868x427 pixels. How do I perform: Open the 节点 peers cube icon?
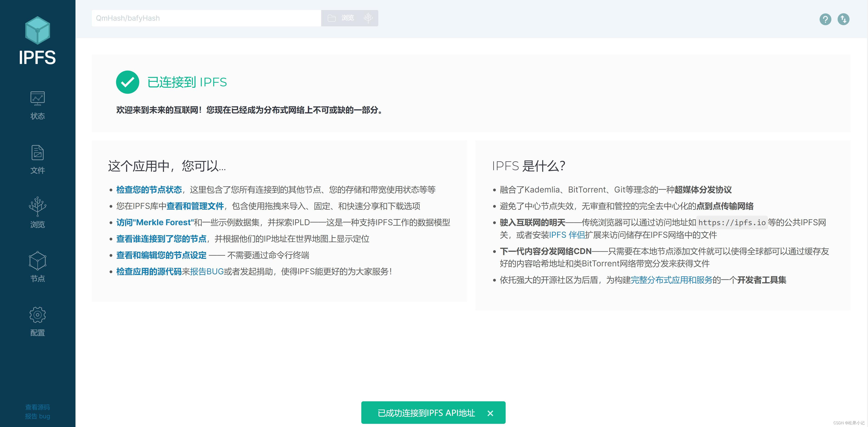38,261
